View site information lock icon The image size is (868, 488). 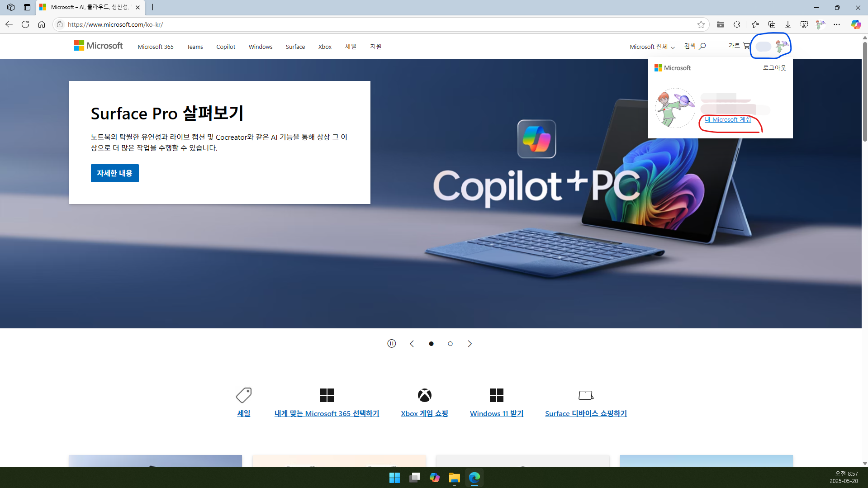tap(60, 24)
